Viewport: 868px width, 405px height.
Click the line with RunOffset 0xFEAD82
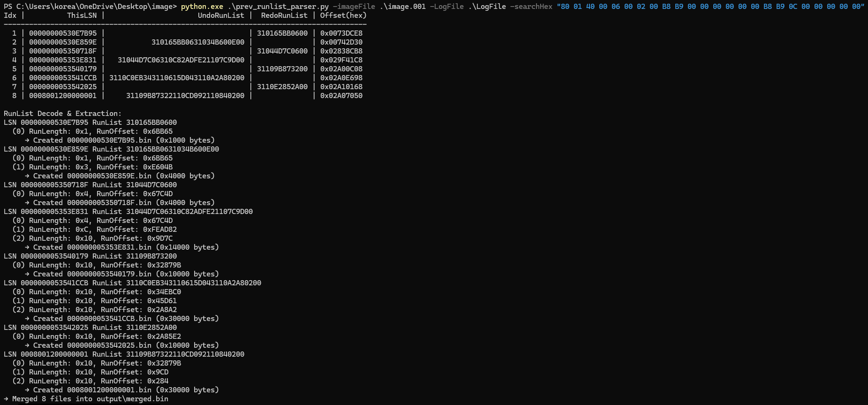(x=94, y=229)
